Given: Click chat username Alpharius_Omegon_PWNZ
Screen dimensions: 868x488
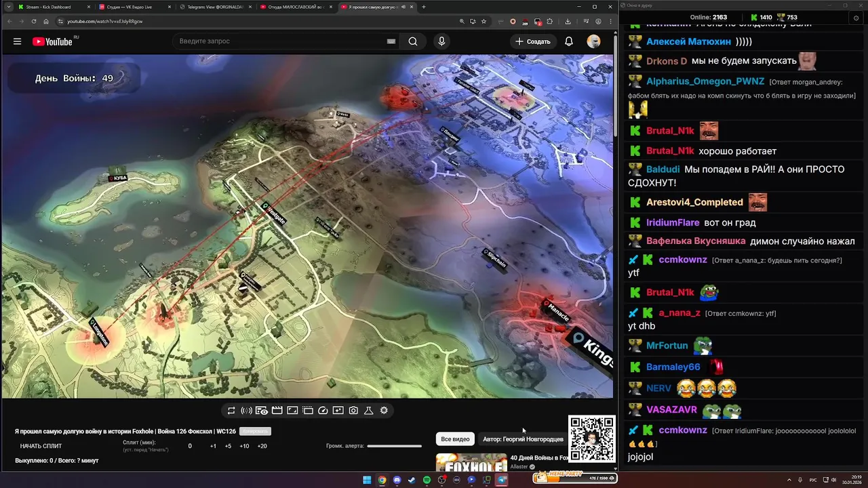Looking at the screenshot, I should click(705, 81).
